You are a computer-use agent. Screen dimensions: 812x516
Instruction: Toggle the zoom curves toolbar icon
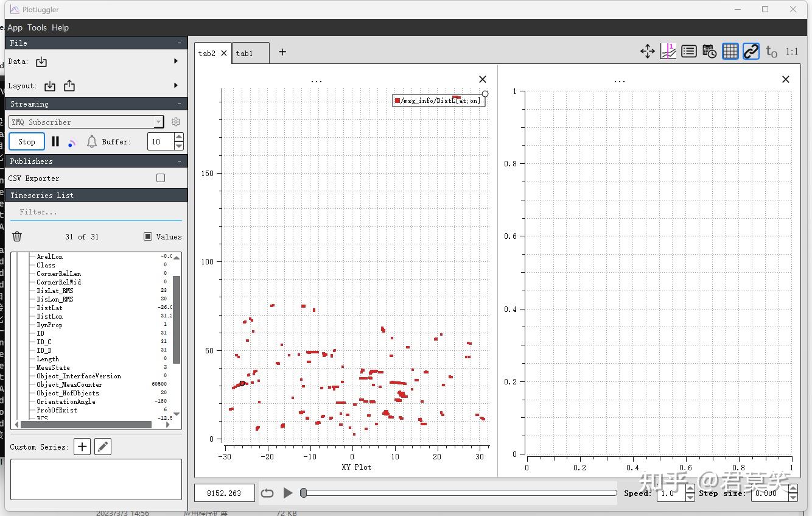pyautogui.click(x=668, y=52)
